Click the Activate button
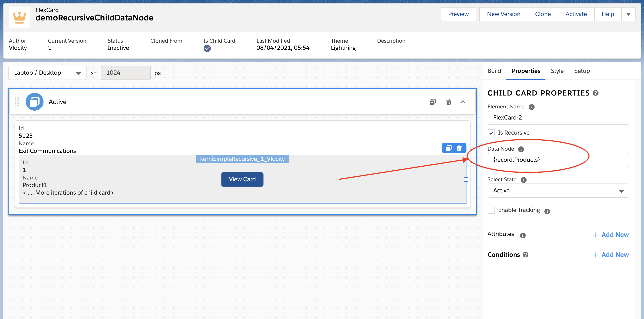 (x=576, y=14)
